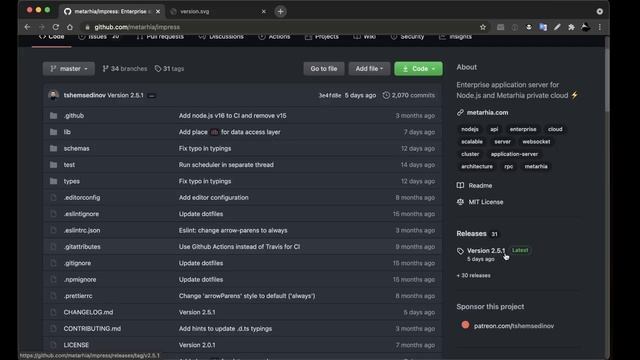Expand the Add file dropdown
This screenshot has height=360, width=640.
click(369, 69)
